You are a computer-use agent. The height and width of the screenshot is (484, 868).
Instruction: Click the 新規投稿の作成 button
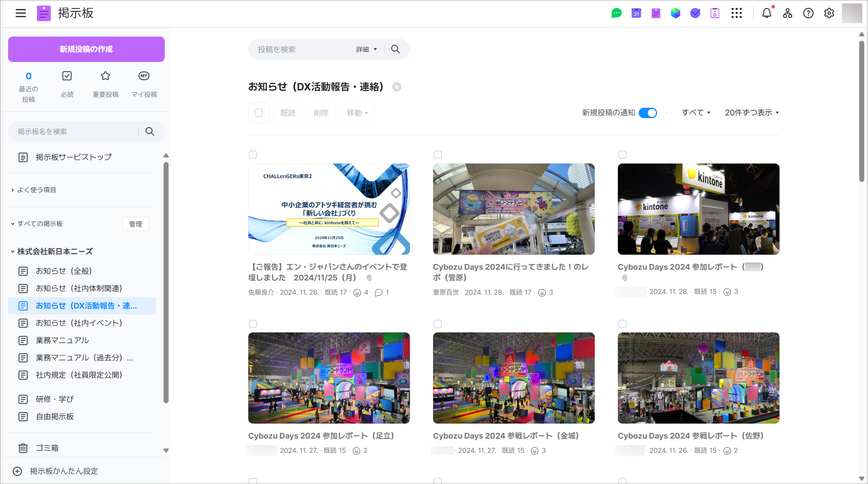point(86,49)
